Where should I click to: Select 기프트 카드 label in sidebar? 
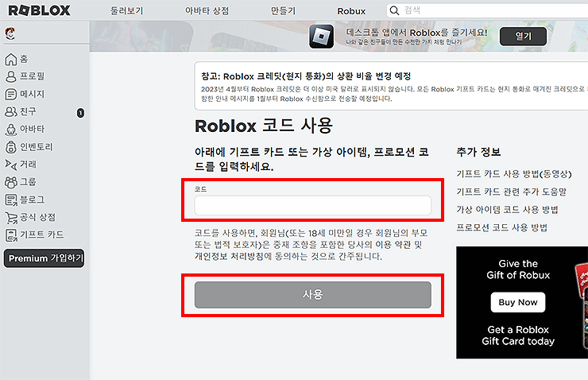coord(42,235)
